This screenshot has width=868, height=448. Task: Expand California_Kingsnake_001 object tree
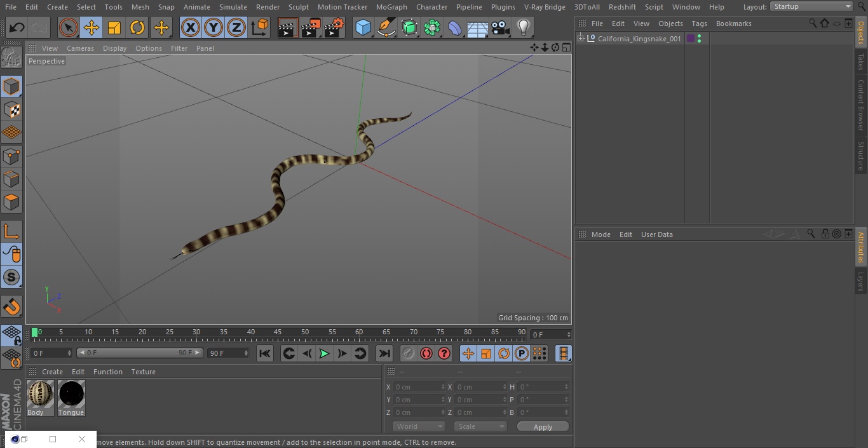pyautogui.click(x=581, y=39)
